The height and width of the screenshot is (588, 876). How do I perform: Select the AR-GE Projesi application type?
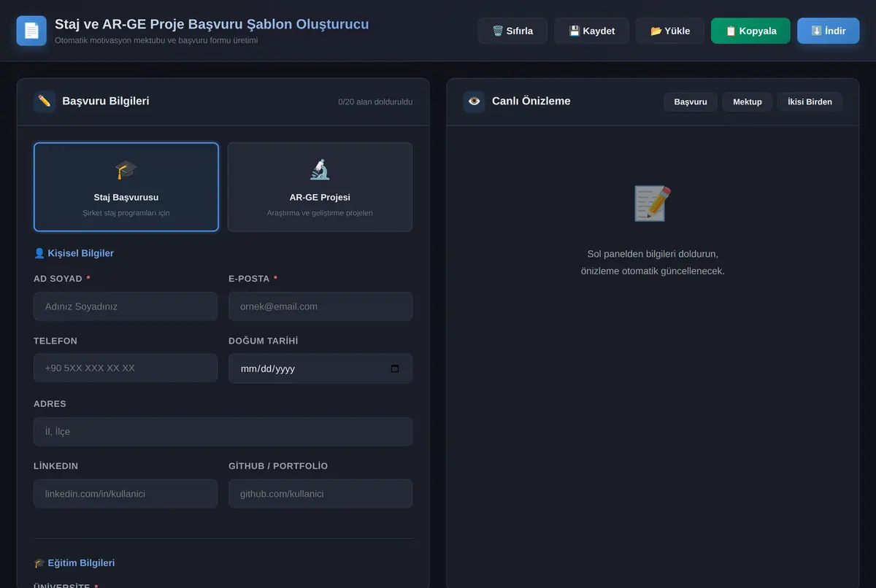pos(320,187)
